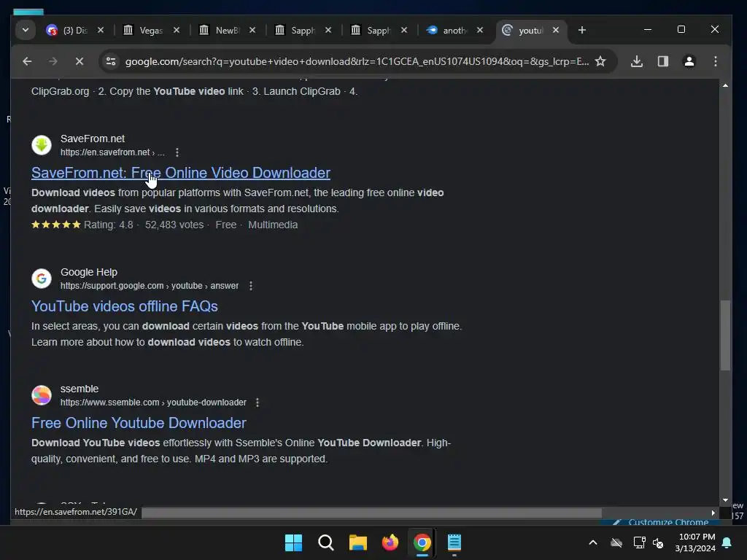Close the NewBl tab
This screenshot has width=747, height=560.
click(x=252, y=30)
